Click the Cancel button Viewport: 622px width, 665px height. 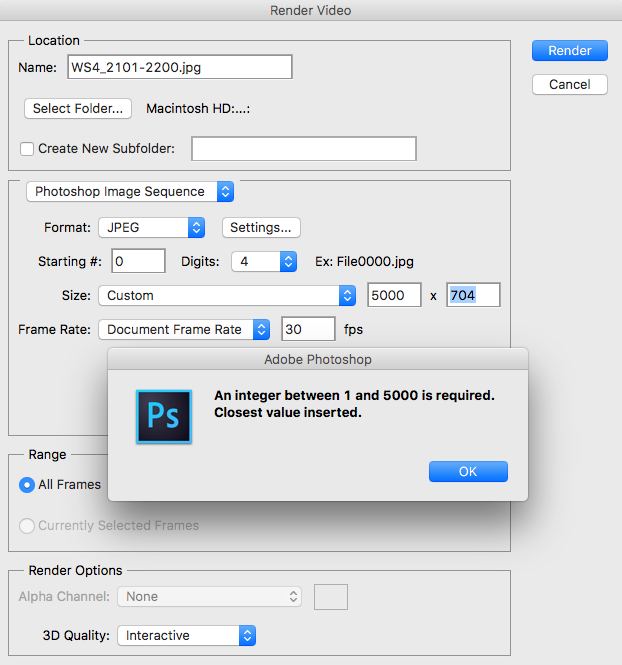point(569,84)
